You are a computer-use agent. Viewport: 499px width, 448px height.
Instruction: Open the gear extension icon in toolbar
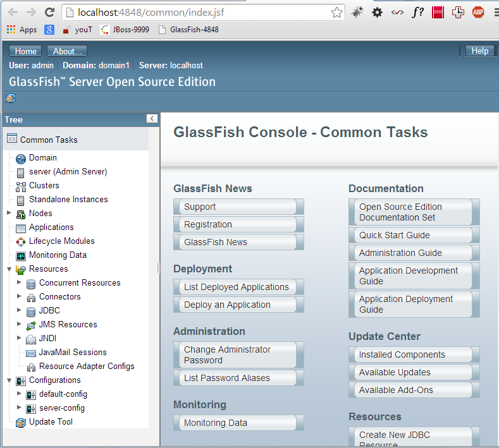(x=377, y=13)
